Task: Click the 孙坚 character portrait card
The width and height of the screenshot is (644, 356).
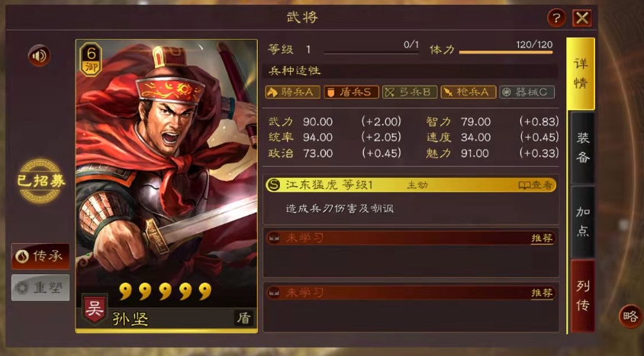Action: 167,186
